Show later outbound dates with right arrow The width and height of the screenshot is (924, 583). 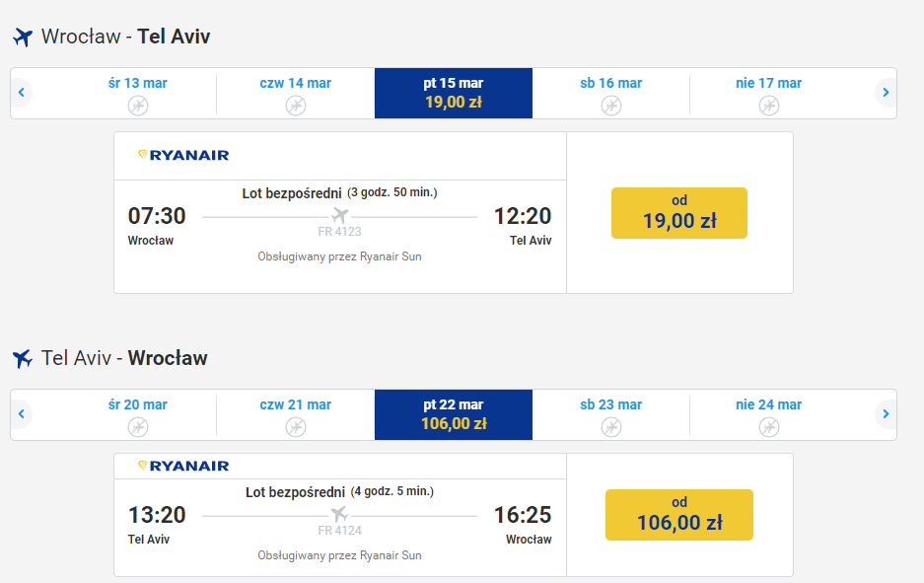(886, 93)
